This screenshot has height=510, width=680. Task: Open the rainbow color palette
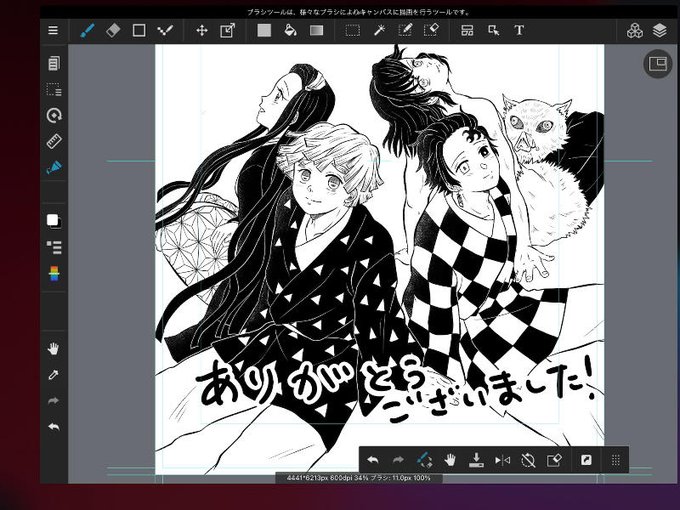coord(54,273)
